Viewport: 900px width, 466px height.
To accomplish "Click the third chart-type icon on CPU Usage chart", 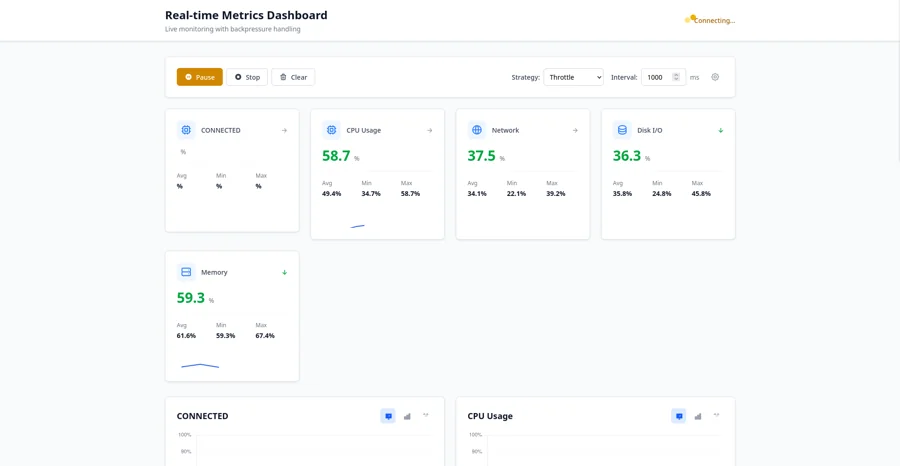I will coord(716,415).
